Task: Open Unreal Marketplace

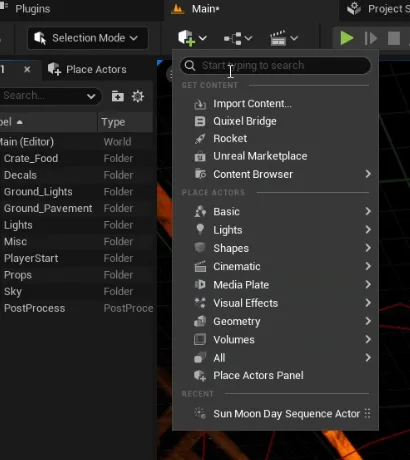Action: (x=275, y=156)
